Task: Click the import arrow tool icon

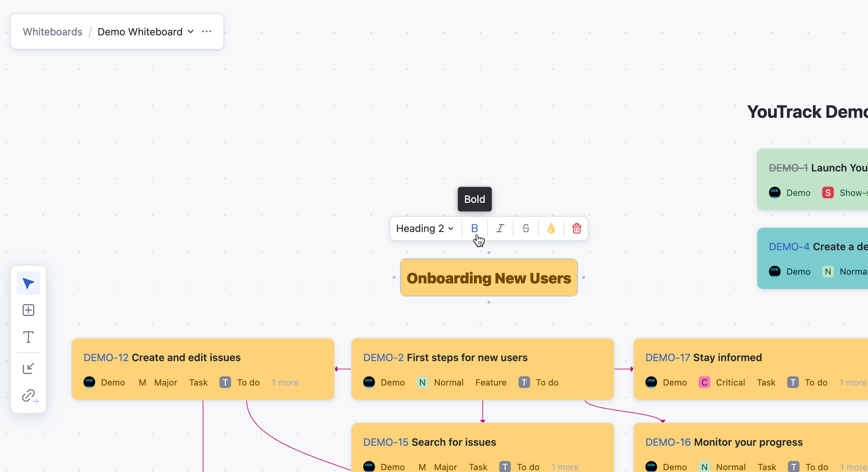Action: 28,368
